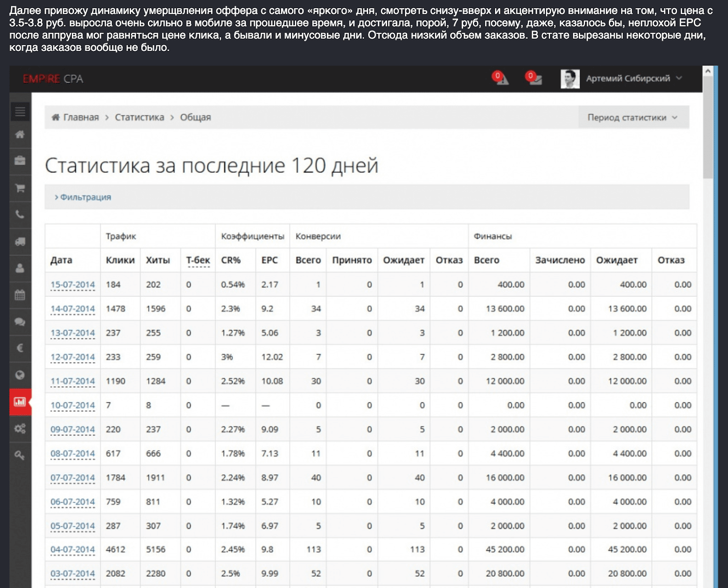The image size is (728, 588).
Task: Open the home icon in sidebar
Action: 20,135
